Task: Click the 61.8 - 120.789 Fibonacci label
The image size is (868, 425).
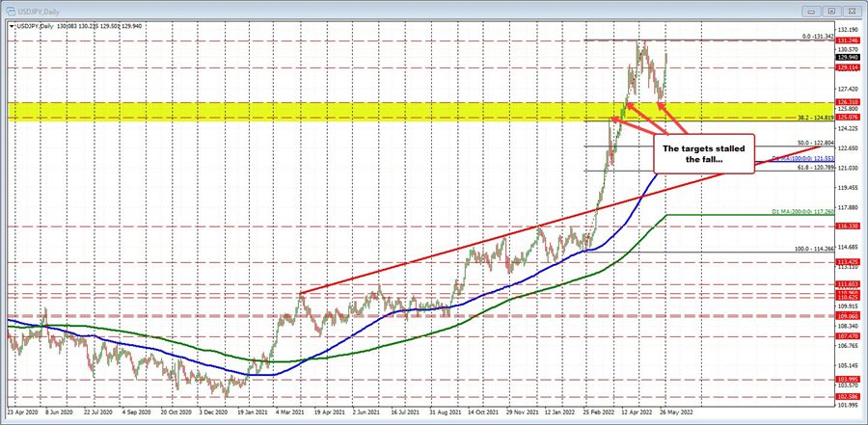Action: tap(815, 167)
